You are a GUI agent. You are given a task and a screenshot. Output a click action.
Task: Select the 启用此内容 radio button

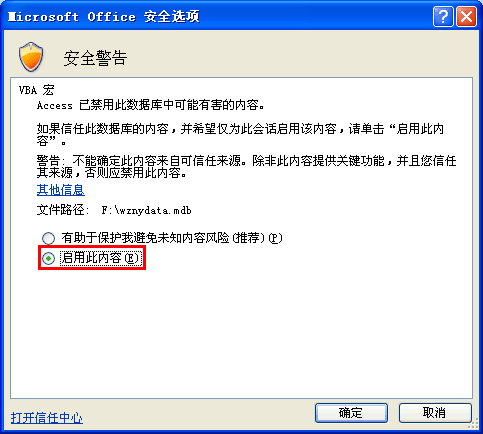coord(49,258)
